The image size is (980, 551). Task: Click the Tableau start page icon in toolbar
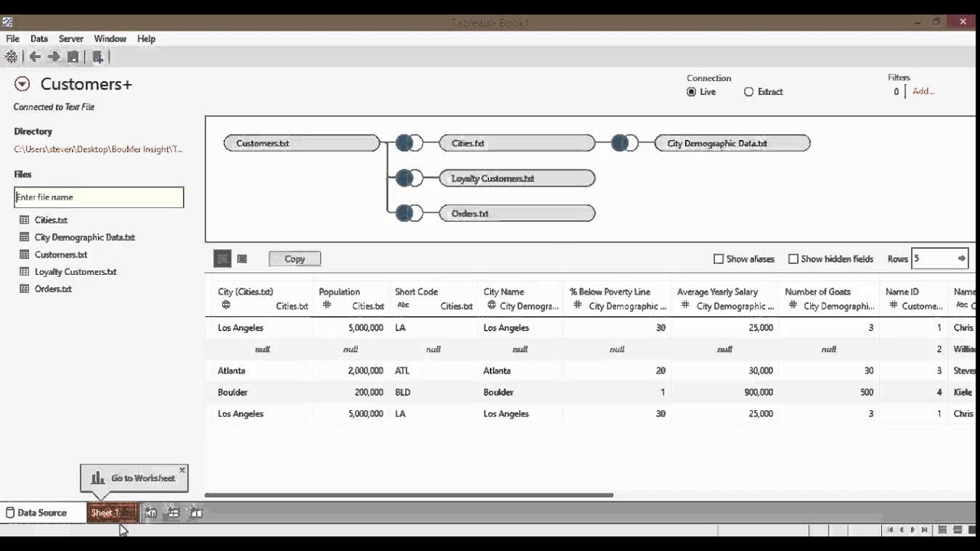point(11,57)
